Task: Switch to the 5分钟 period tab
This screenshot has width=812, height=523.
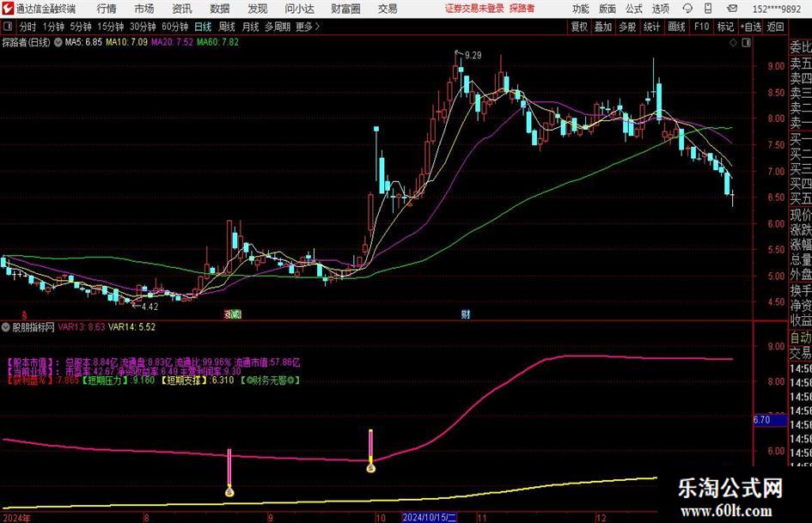Action: (x=81, y=27)
